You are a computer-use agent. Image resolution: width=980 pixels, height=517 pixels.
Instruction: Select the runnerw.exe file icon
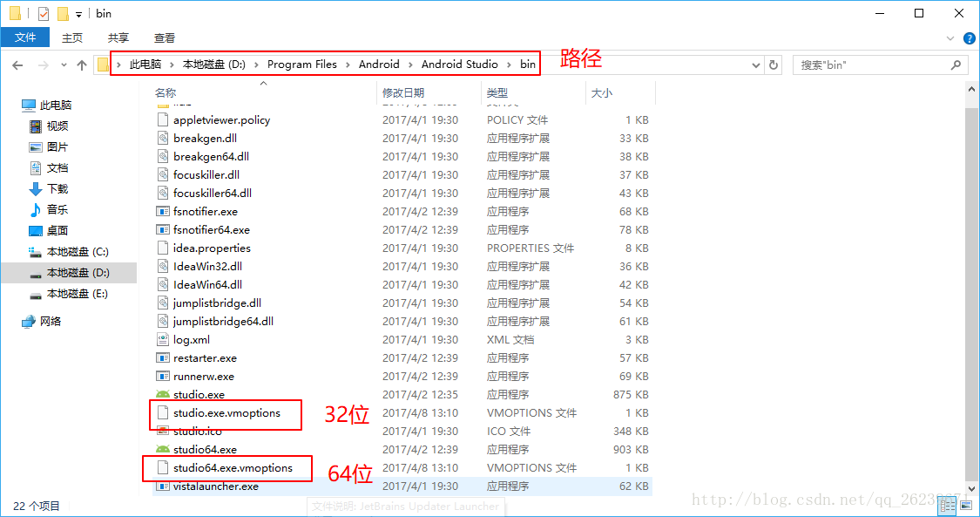click(x=163, y=377)
